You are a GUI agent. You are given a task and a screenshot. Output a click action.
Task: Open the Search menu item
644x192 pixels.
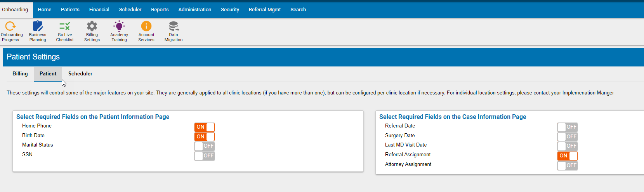(298, 10)
